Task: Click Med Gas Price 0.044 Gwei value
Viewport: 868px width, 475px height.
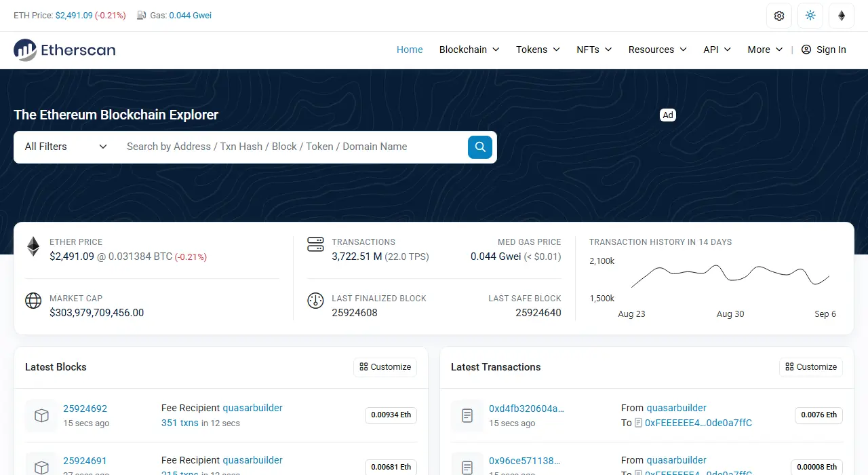Action: tap(496, 256)
